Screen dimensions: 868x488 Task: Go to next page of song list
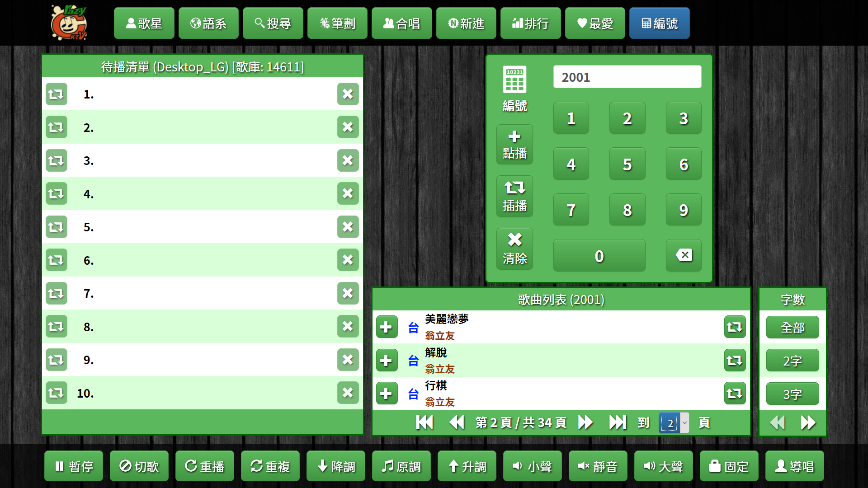(x=585, y=422)
